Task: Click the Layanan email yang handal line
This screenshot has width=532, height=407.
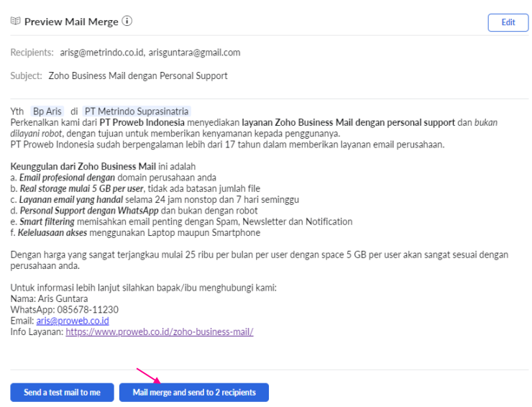Action: [x=155, y=200]
